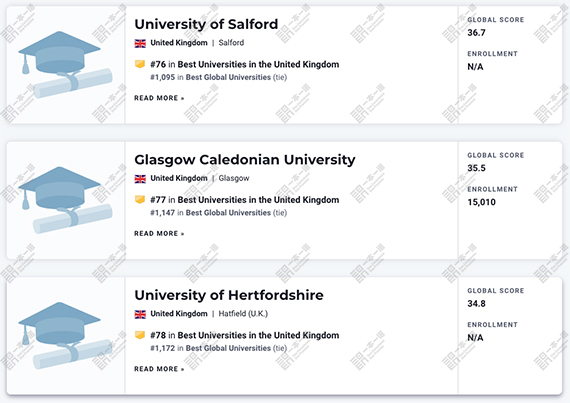Click the UK flag icon under University of Salford
The width and height of the screenshot is (570, 403).
tap(140, 43)
